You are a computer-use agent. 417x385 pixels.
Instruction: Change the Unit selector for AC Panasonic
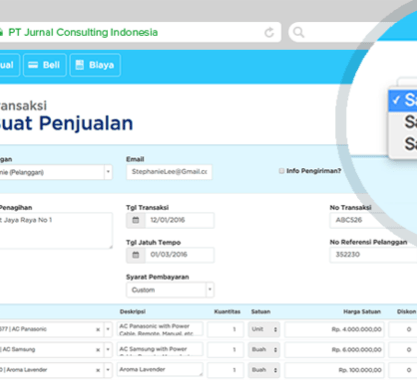264,329
